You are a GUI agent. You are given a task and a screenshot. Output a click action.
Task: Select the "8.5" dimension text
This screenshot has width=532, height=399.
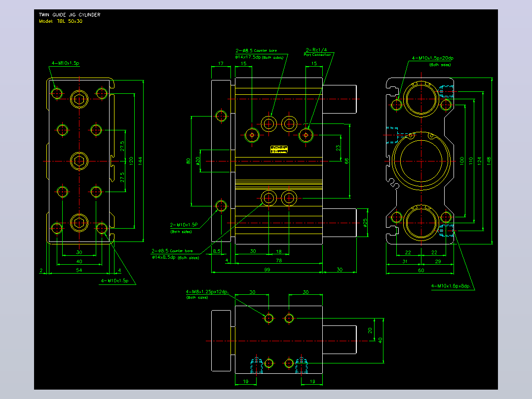pyautogui.click(x=217, y=251)
